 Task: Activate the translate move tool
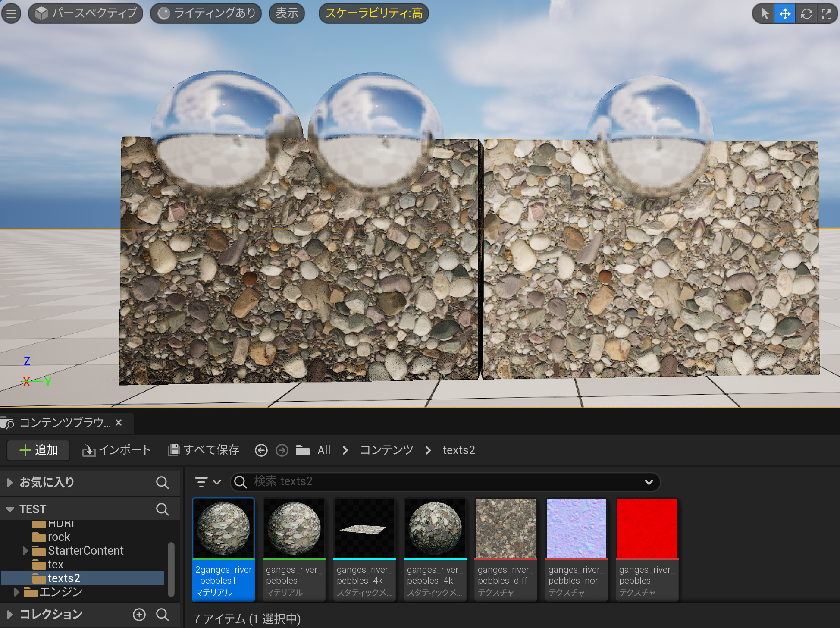tap(785, 13)
